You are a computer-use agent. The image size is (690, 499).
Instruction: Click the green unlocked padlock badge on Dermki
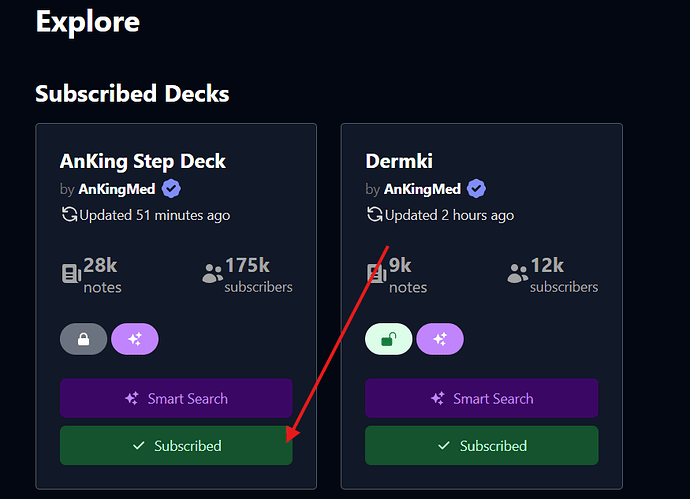pos(389,339)
